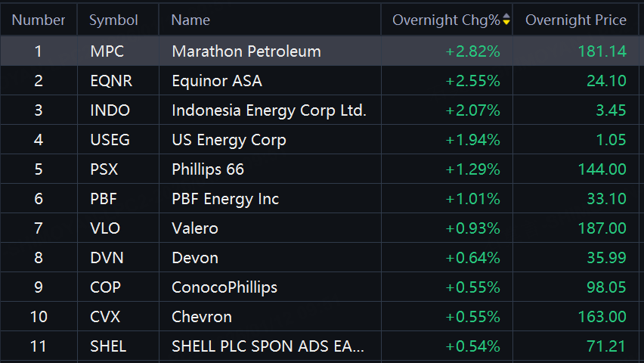Select ConocoPhillips in the list

(x=224, y=287)
